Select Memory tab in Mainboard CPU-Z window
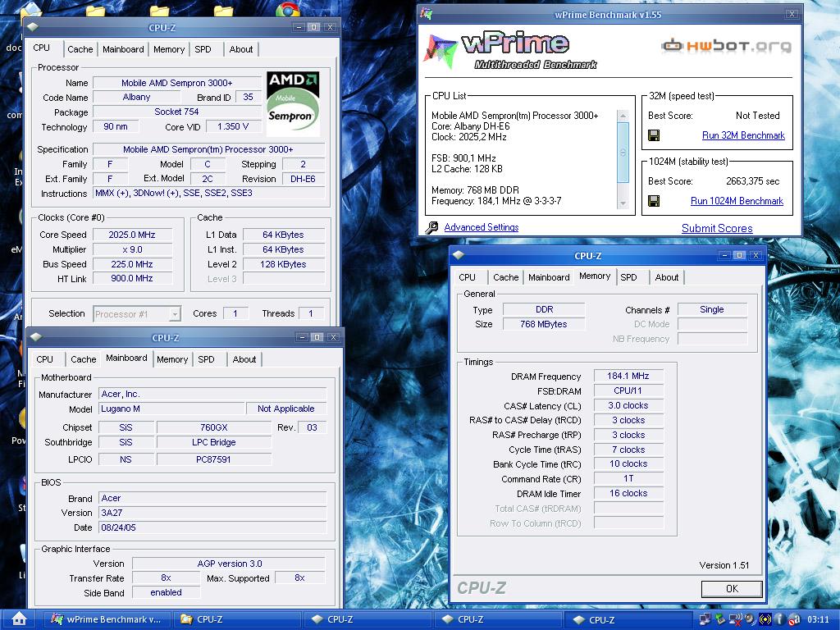This screenshot has height=630, width=840. coord(172,359)
